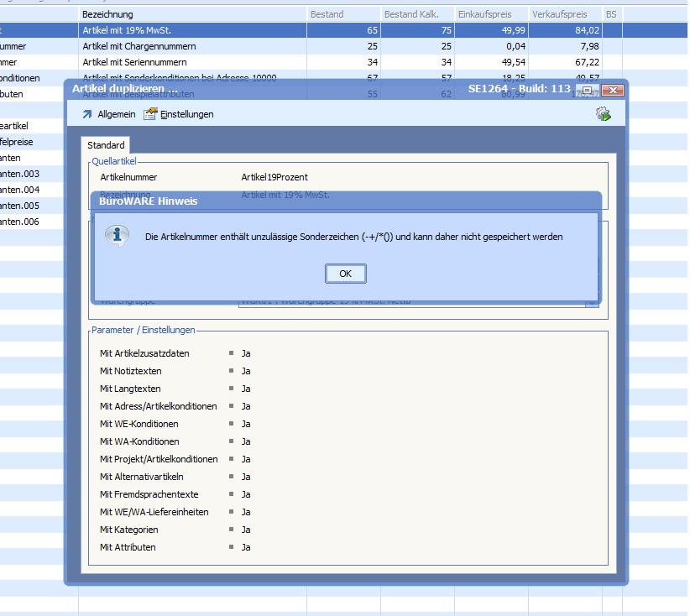The image size is (690, 616).
Task: Open the Einstellungen menu
Action: point(186,114)
